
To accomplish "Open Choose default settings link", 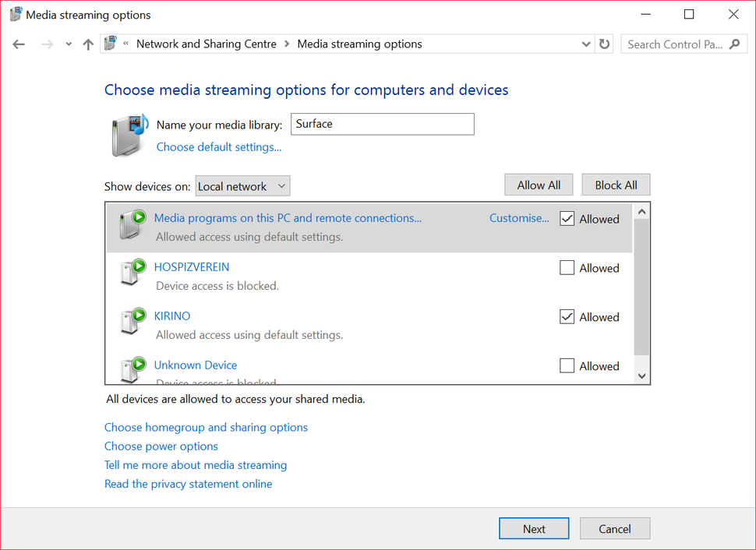I will [x=219, y=147].
